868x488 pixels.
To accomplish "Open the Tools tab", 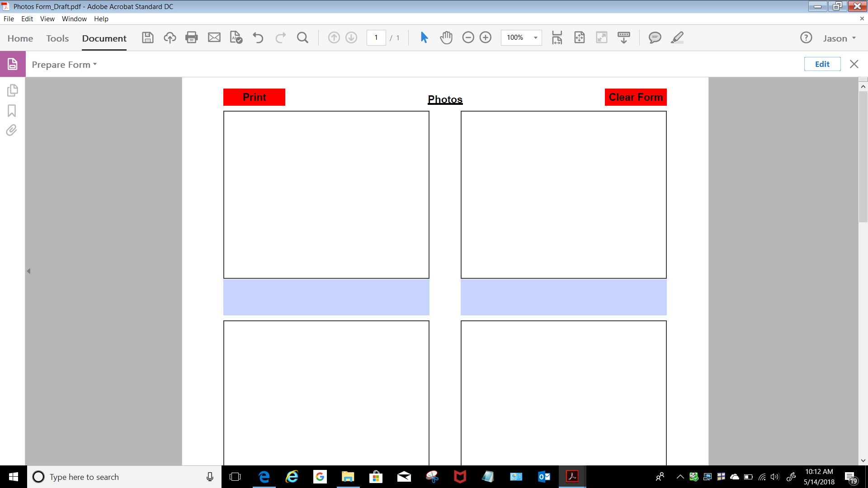I will tap(57, 38).
